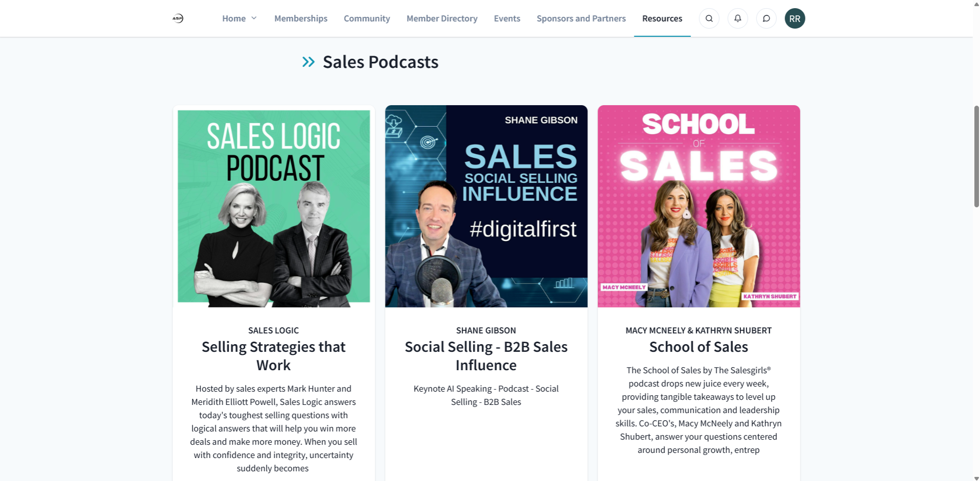This screenshot has width=980, height=481.
Task: Open the 'School of Sales' title link
Action: click(699, 347)
